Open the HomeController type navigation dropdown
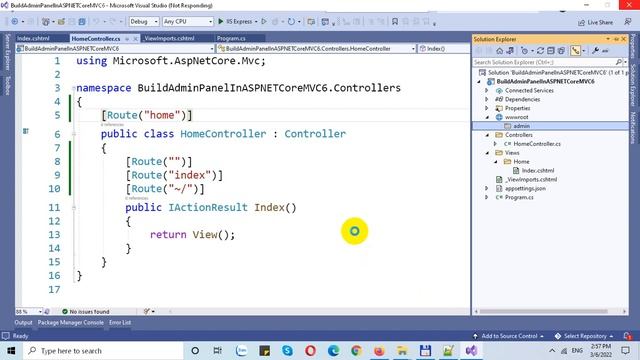 (x=316, y=49)
